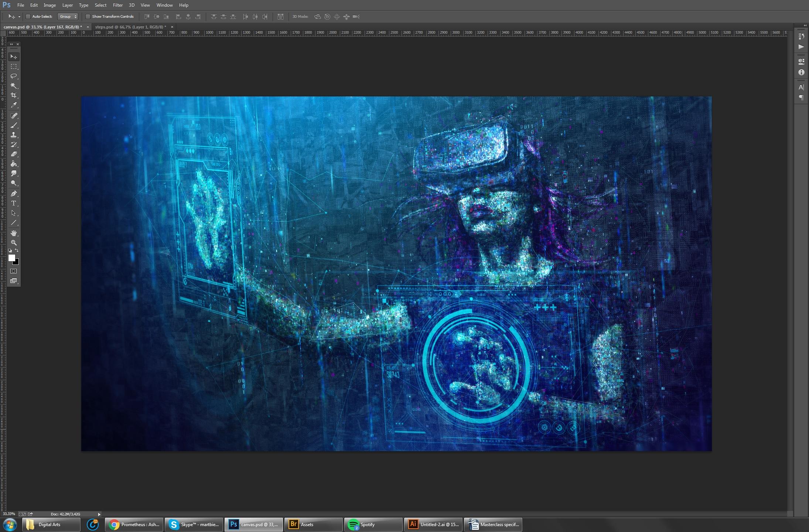The height and width of the screenshot is (532, 809).
Task: Select the Horizontal Type tool
Action: (14, 203)
